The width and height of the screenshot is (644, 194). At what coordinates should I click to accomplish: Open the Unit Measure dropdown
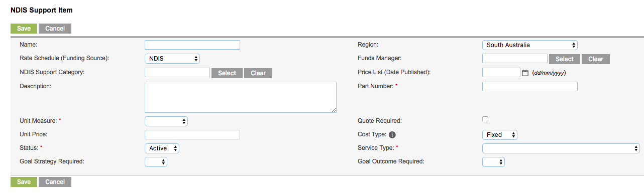tap(166, 121)
